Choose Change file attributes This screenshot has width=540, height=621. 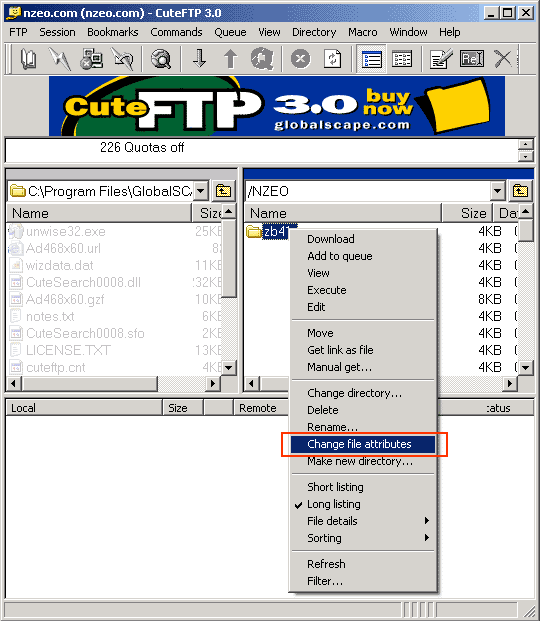[x=362, y=444]
